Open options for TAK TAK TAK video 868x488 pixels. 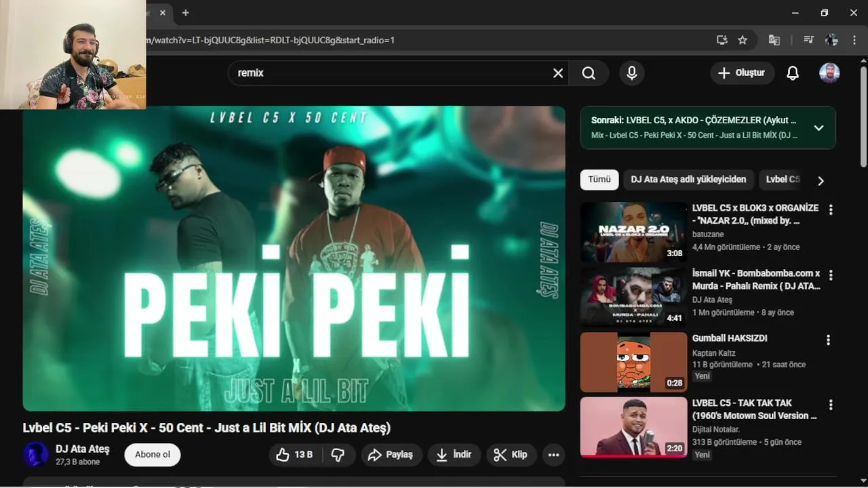tap(831, 405)
